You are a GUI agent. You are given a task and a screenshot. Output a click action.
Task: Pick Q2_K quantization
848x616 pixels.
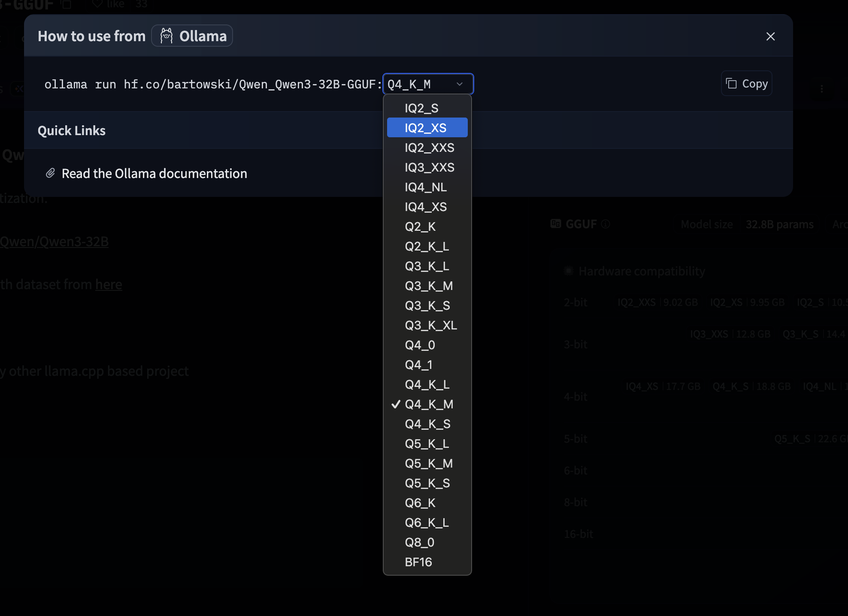427,226
